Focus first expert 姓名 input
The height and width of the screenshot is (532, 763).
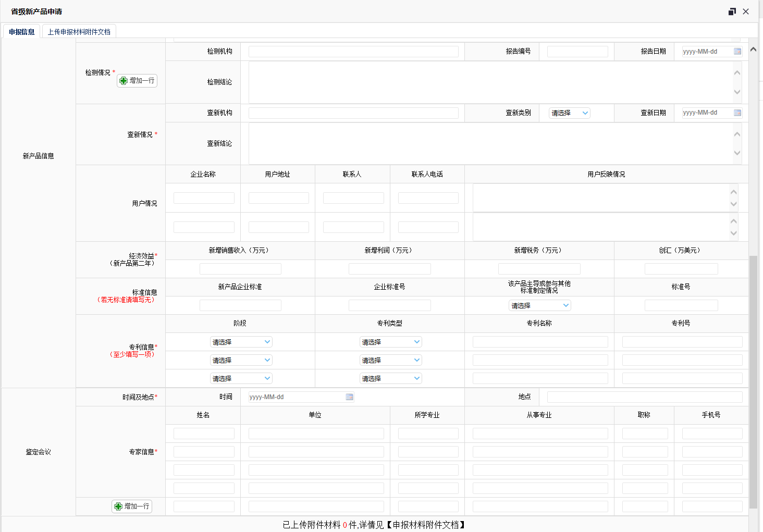click(204, 434)
